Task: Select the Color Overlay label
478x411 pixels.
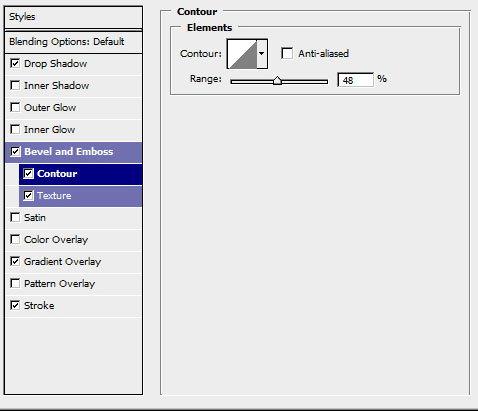Action: (x=56, y=240)
